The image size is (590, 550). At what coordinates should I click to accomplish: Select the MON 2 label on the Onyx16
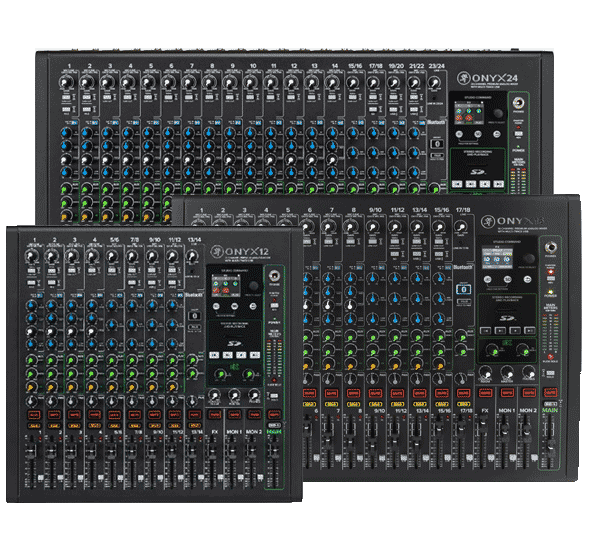tap(528, 410)
